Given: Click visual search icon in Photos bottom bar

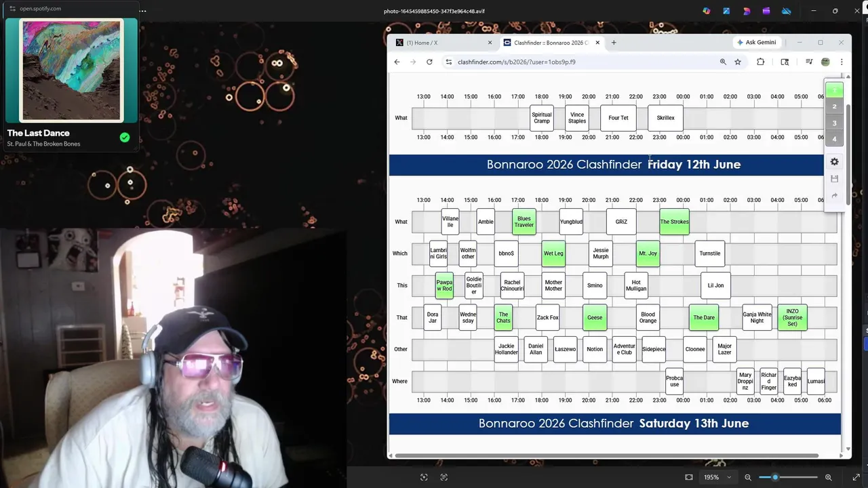Looking at the screenshot, I should [424, 477].
